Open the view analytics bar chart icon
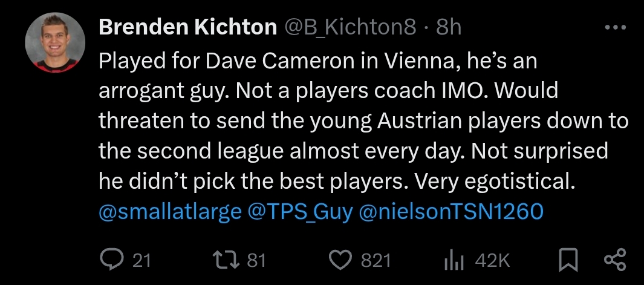This screenshot has height=285, width=644. [454, 260]
